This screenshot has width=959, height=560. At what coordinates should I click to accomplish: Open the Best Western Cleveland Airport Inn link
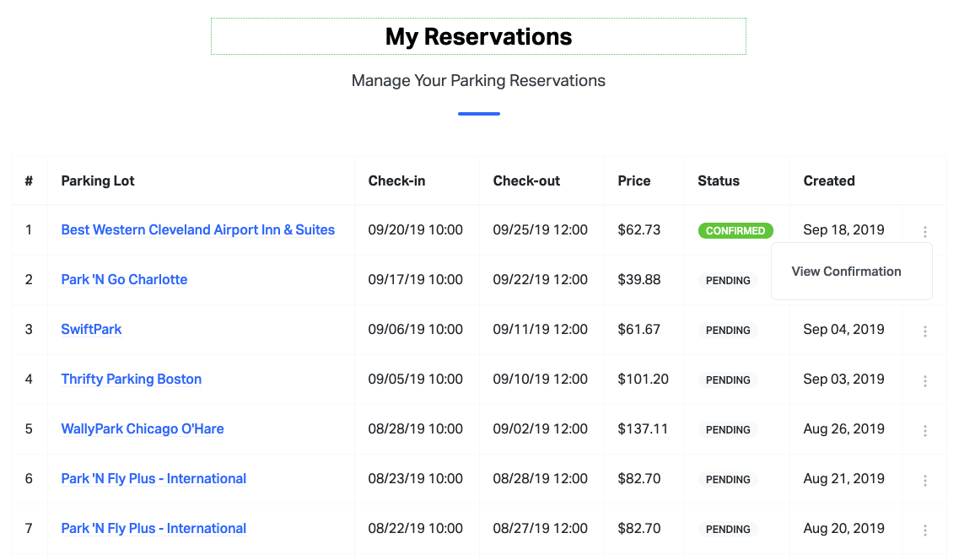[197, 229]
